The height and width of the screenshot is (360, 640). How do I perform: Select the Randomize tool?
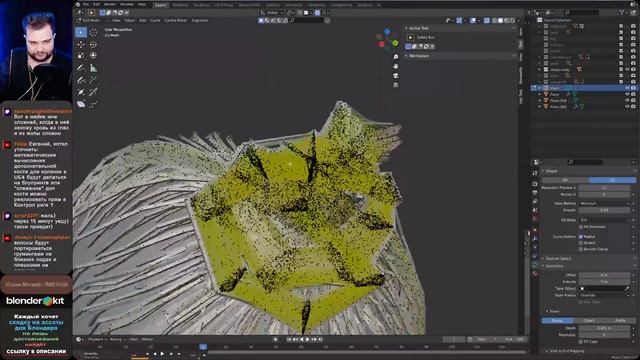click(93, 104)
